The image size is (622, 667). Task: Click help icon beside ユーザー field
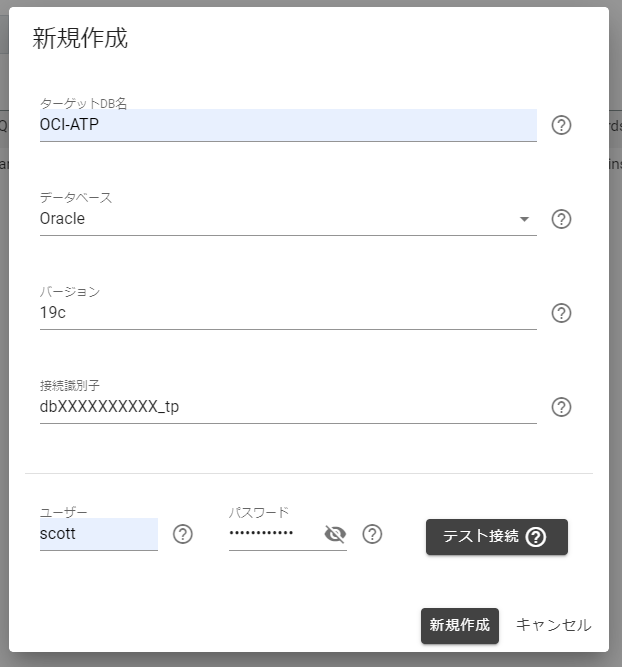pyautogui.click(x=183, y=534)
